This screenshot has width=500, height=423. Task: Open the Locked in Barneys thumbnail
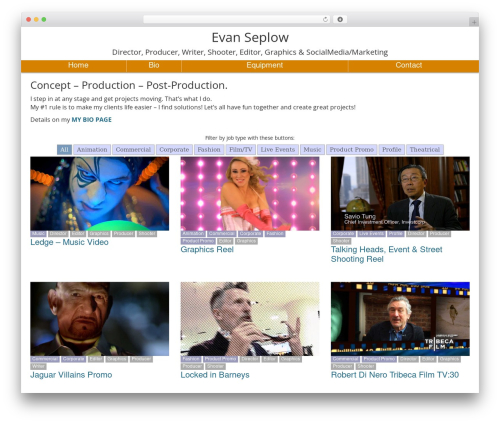point(250,319)
